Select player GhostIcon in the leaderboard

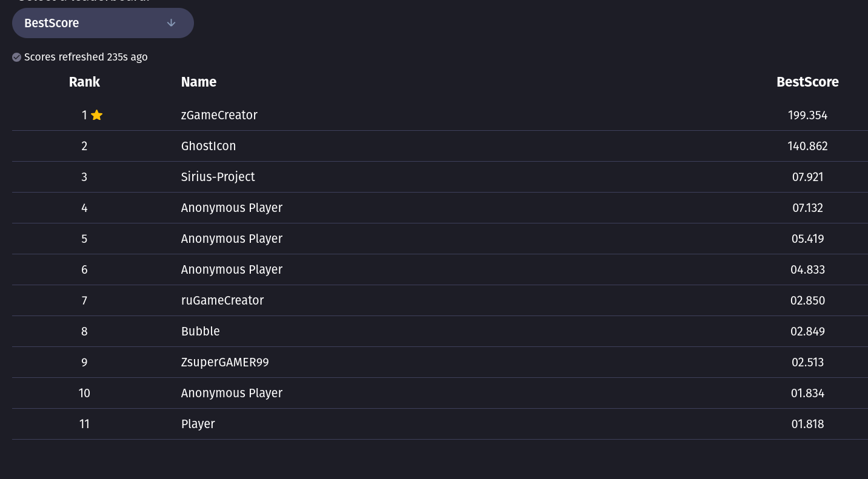pos(208,146)
